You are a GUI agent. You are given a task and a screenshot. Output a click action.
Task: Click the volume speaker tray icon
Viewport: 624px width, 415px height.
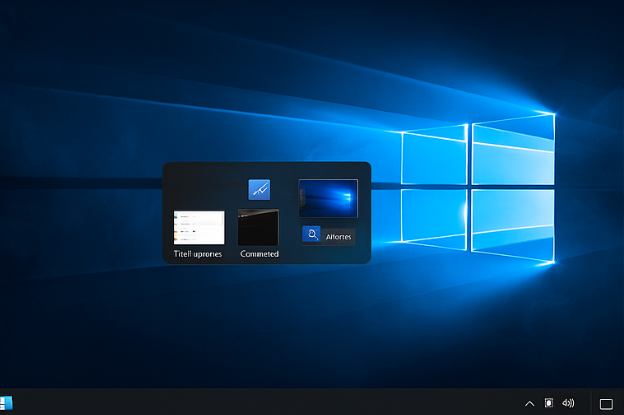[568, 403]
